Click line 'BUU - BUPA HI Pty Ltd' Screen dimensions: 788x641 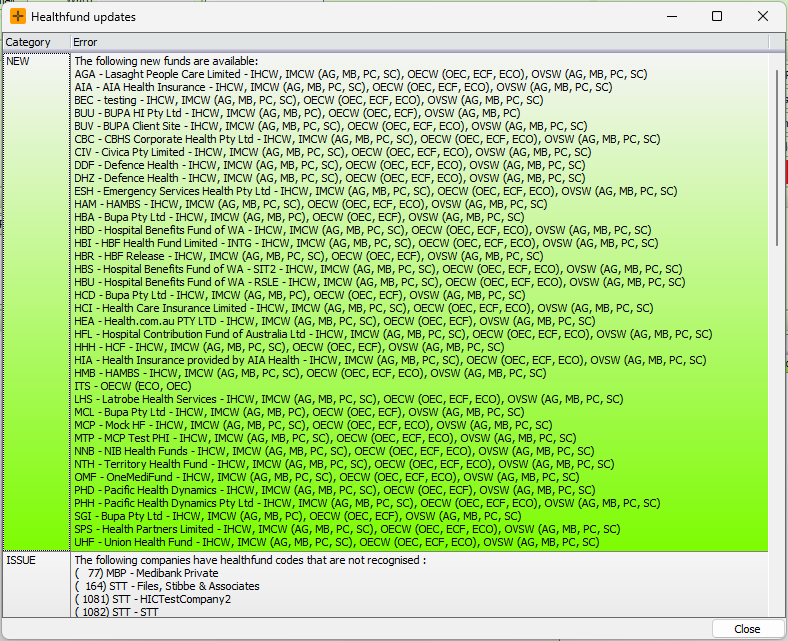pos(297,113)
